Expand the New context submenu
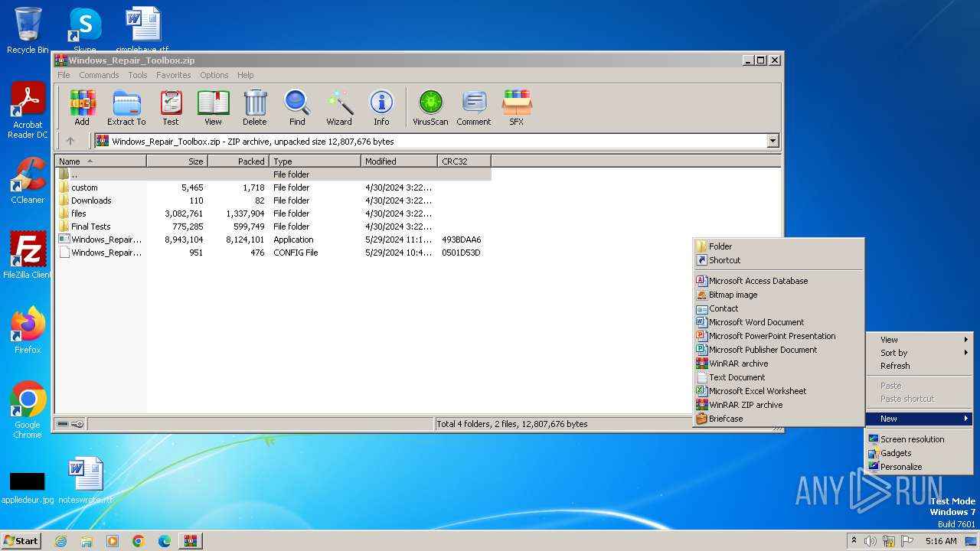 point(920,419)
